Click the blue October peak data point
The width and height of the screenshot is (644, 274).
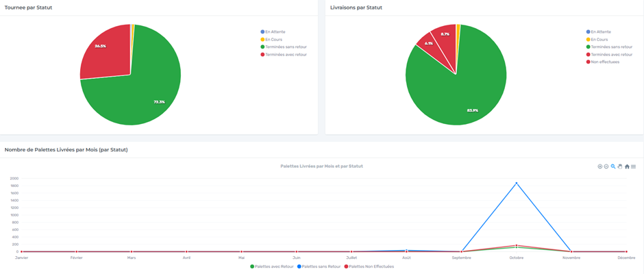(x=517, y=184)
